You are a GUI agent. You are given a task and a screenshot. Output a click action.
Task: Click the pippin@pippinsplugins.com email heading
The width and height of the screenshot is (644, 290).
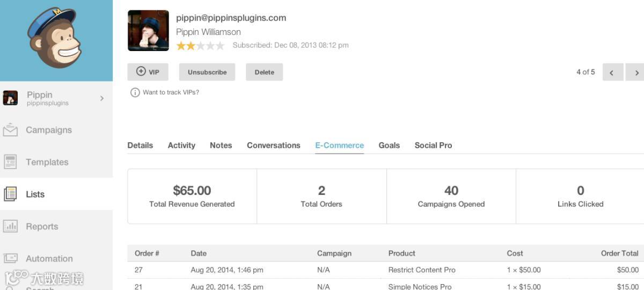click(231, 18)
